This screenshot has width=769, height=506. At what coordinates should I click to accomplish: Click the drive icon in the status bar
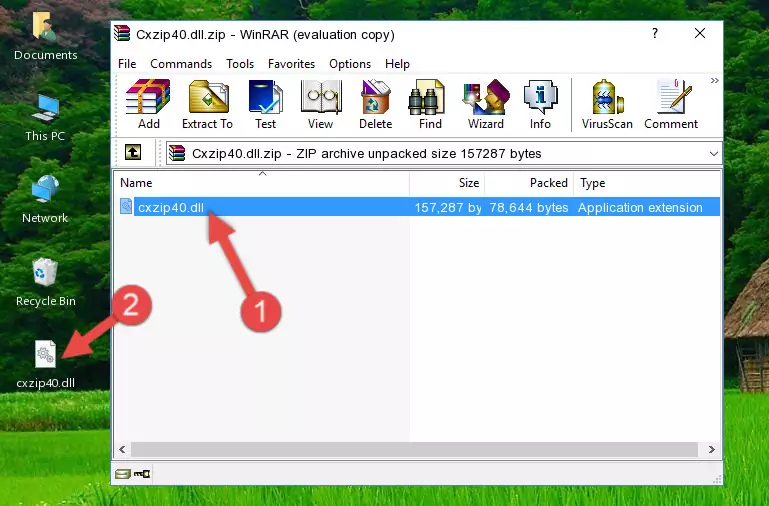[123, 474]
